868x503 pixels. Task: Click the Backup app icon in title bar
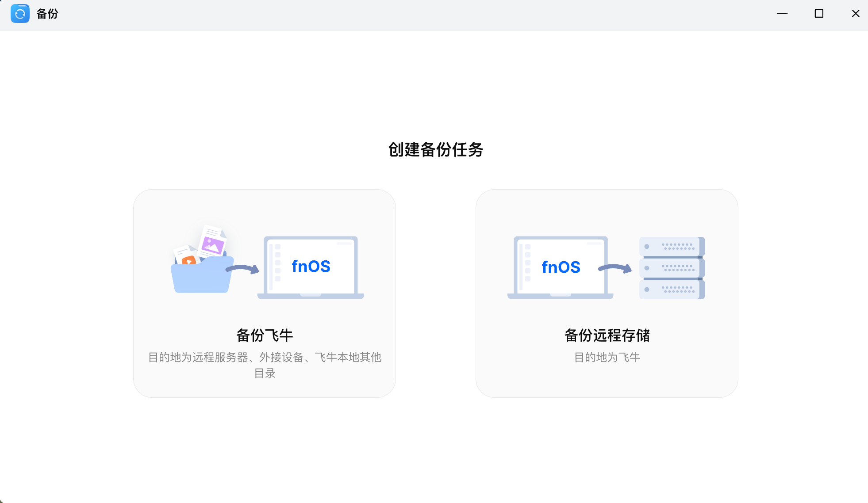pyautogui.click(x=20, y=14)
